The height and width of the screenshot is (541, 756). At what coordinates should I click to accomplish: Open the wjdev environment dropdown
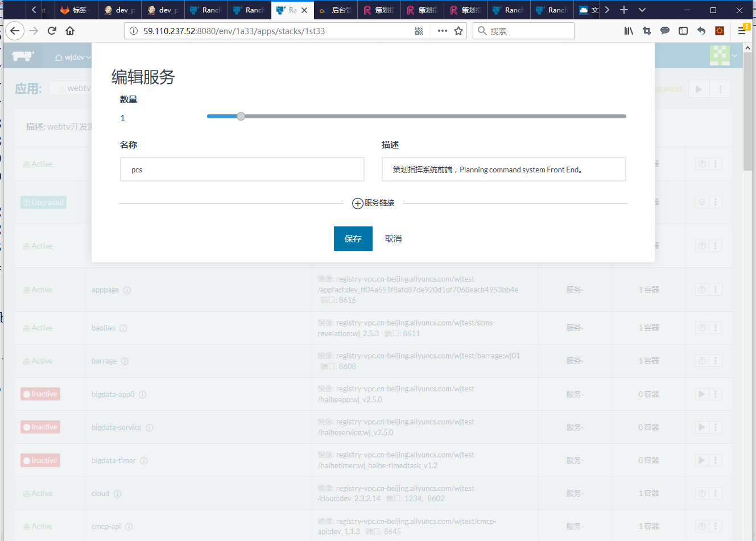(73, 57)
